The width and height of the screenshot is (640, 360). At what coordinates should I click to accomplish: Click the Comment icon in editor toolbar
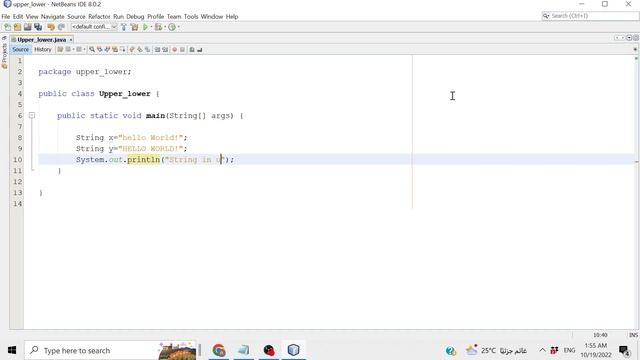point(192,49)
